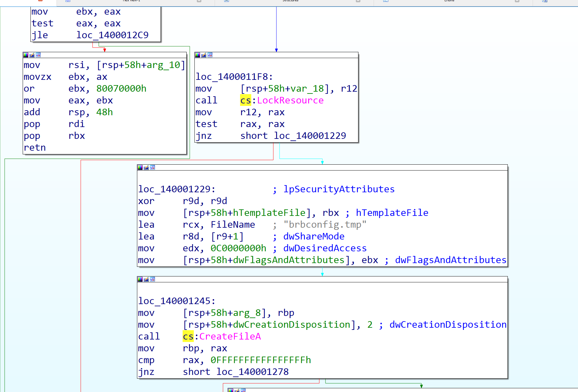Set node color for loc_140001245 block
The width and height of the screenshot is (578, 392).
(x=140, y=279)
